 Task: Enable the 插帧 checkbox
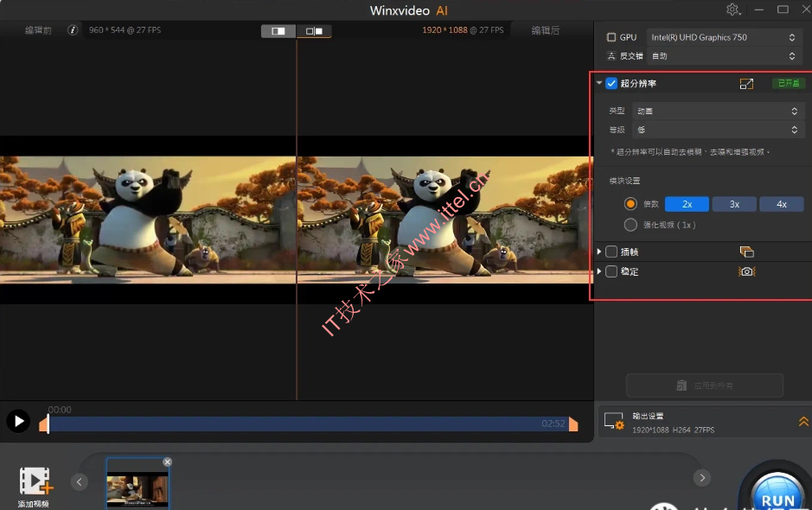[611, 252]
